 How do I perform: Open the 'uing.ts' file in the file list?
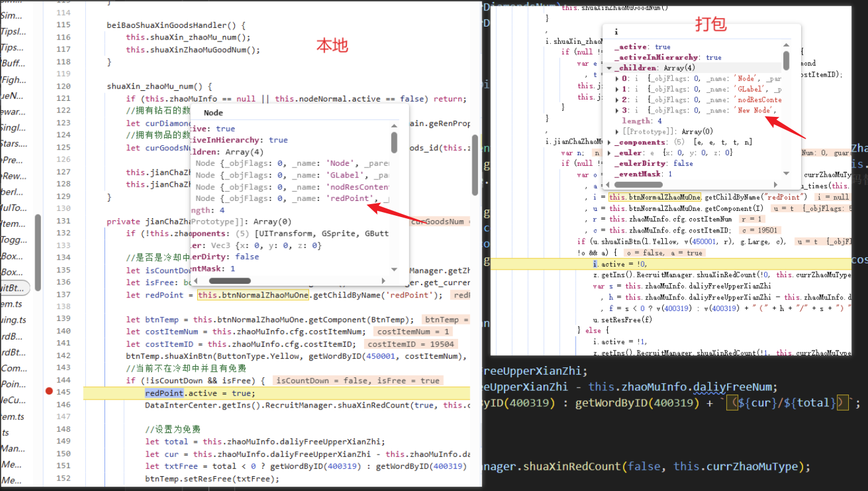(x=14, y=320)
